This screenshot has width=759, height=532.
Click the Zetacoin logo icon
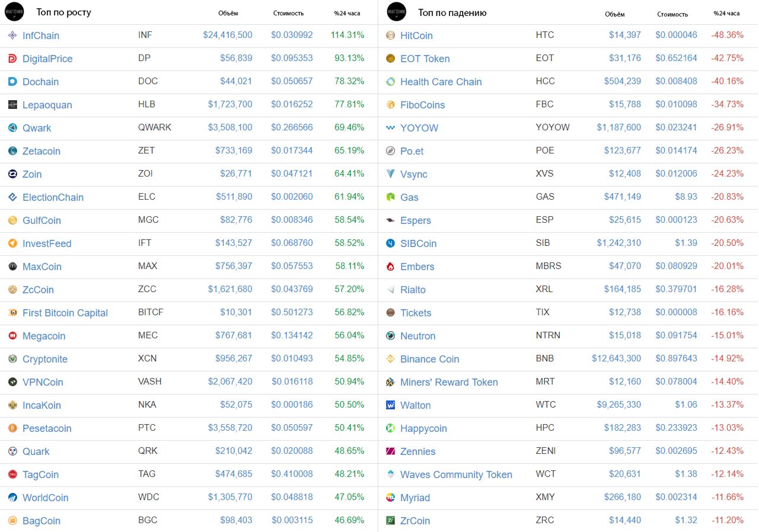click(x=12, y=151)
